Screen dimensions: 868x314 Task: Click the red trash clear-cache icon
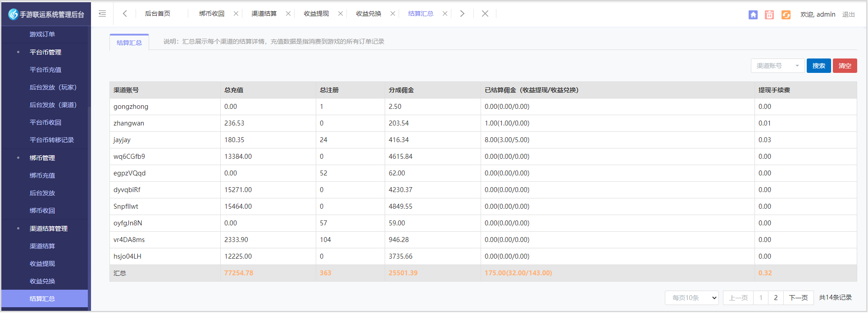click(x=769, y=15)
